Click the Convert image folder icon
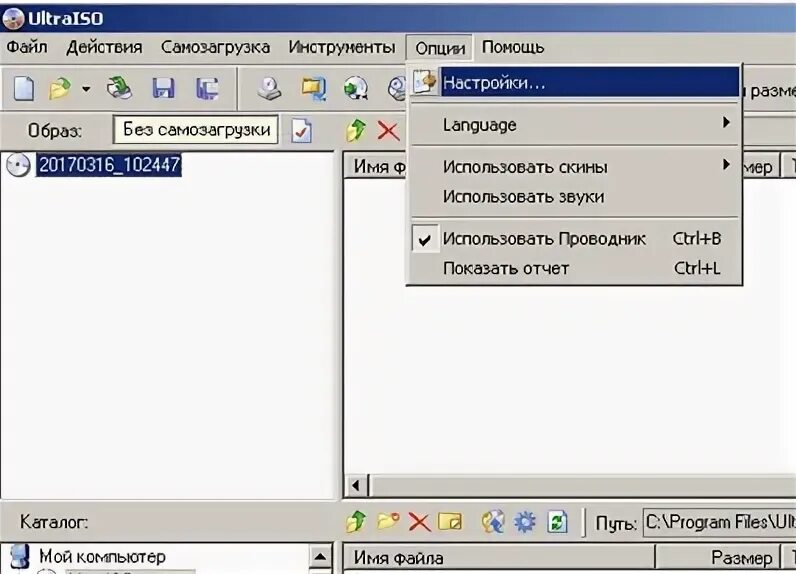The width and height of the screenshot is (796, 574). point(313,88)
